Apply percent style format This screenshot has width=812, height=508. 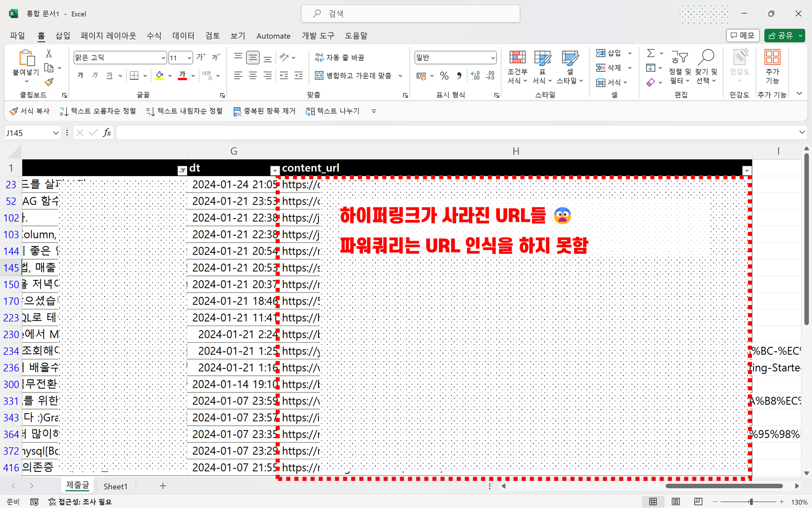pos(444,76)
